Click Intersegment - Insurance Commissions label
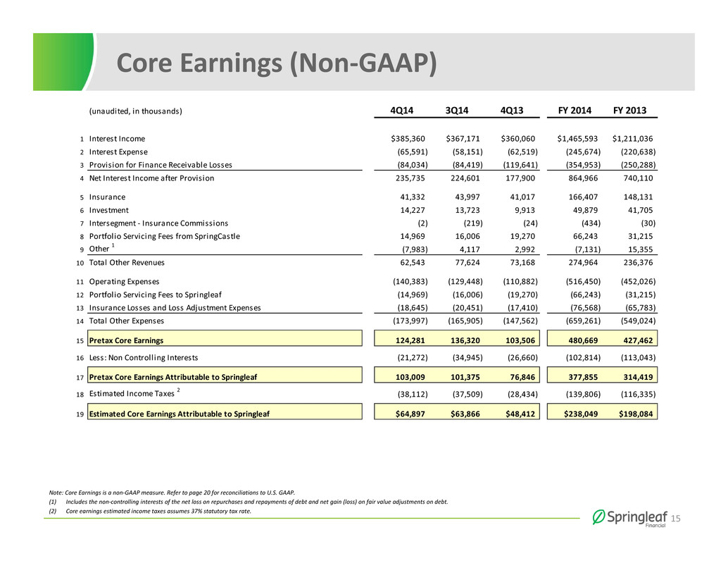The height and width of the screenshot is (563, 728). point(159,223)
